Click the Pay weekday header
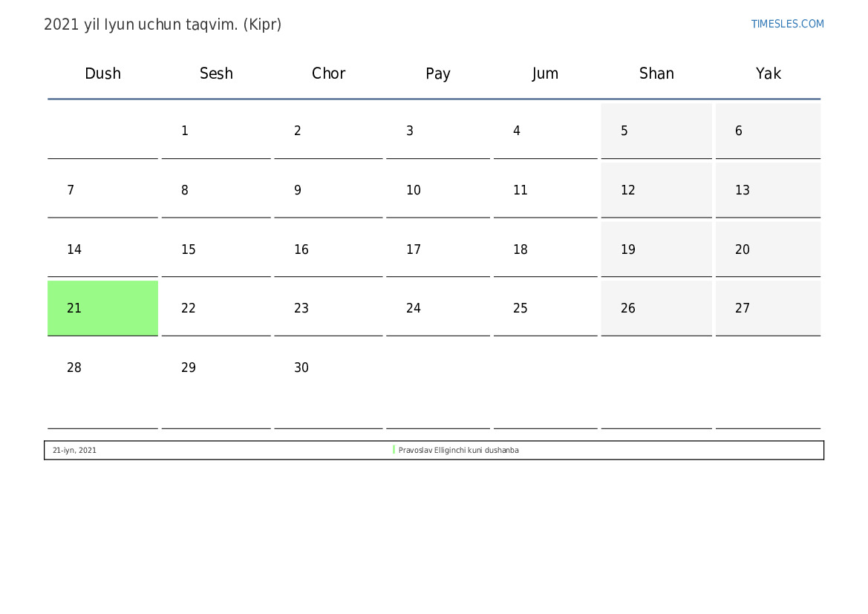Image resolution: width=868 pixels, height=614 pixels. coord(437,74)
